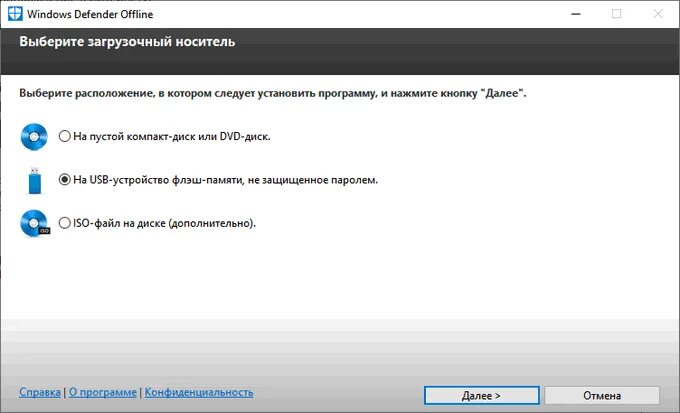Click the label 'На пустой компакт-диск или DVD-диск'
This screenshot has width=680, height=413.
tap(172, 136)
